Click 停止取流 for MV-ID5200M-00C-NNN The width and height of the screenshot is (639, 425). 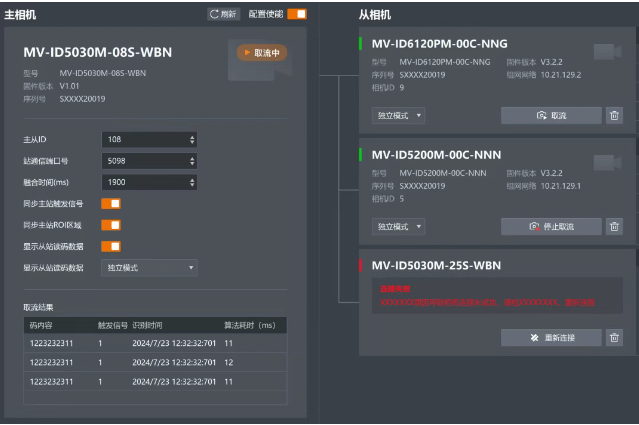[551, 227]
